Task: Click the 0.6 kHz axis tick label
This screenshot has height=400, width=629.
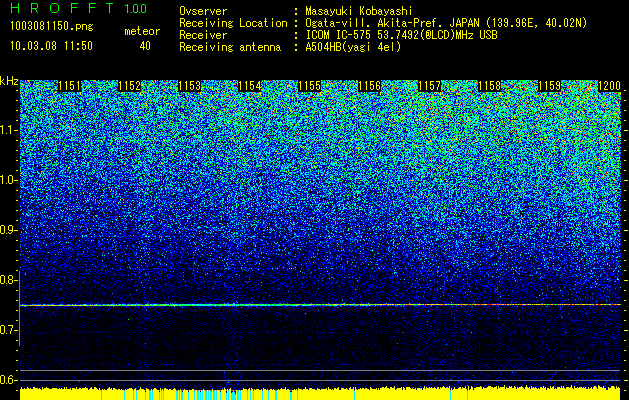Action: click(x=9, y=380)
